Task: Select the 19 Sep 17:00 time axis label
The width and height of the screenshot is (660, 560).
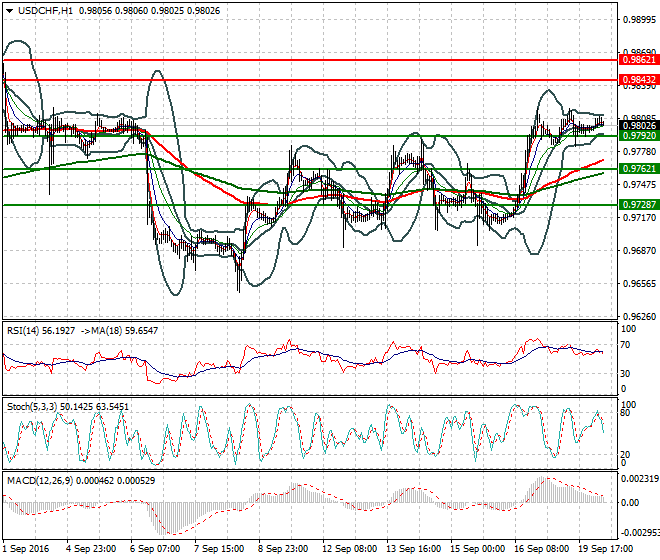Action: pos(605,549)
